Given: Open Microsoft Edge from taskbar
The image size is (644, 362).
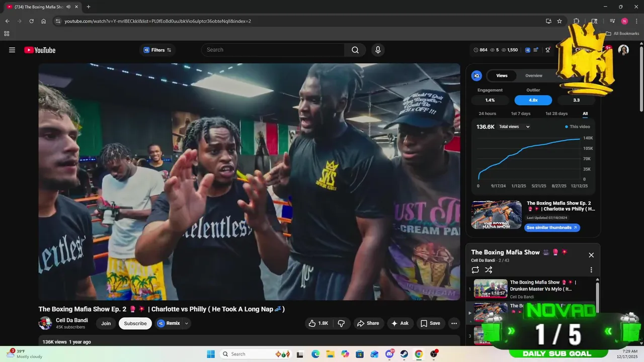Looking at the screenshot, I should (315, 354).
